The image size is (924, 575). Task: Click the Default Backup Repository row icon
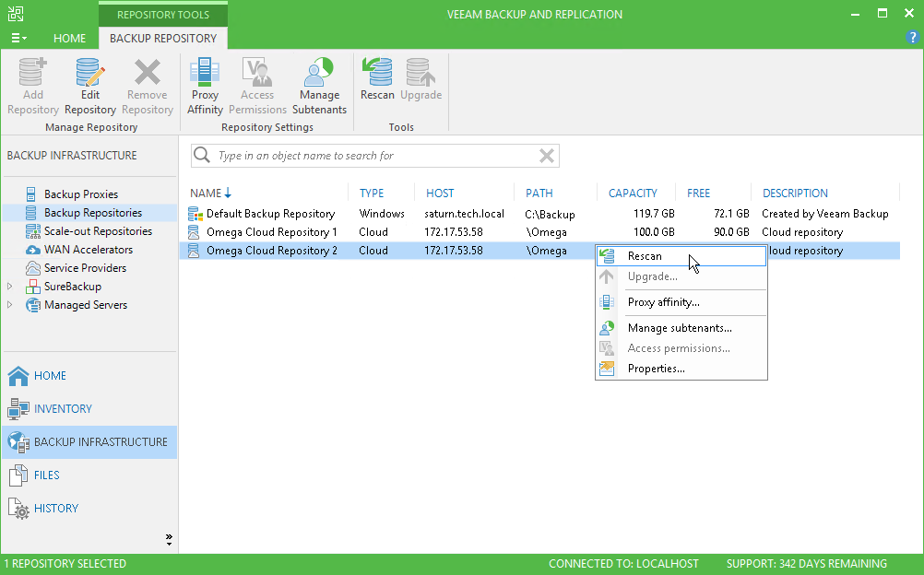tap(195, 214)
